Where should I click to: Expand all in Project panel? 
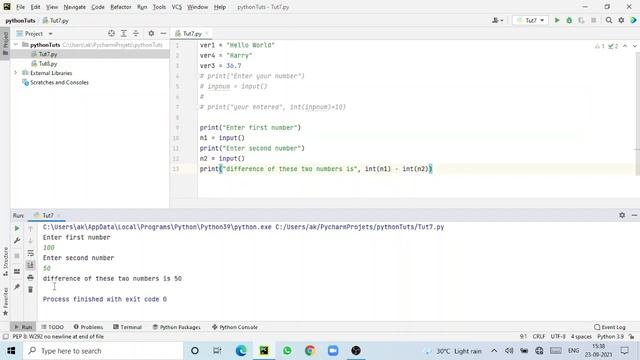[124, 33]
